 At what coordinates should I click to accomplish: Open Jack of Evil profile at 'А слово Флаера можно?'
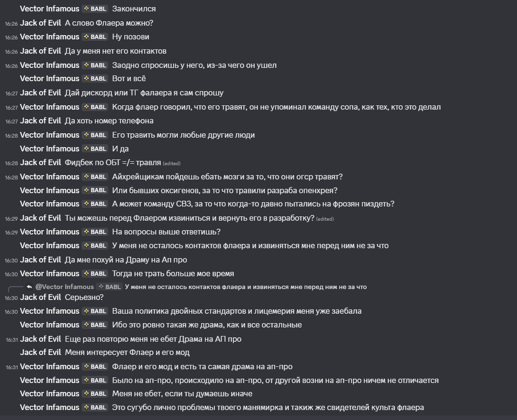coord(41,23)
